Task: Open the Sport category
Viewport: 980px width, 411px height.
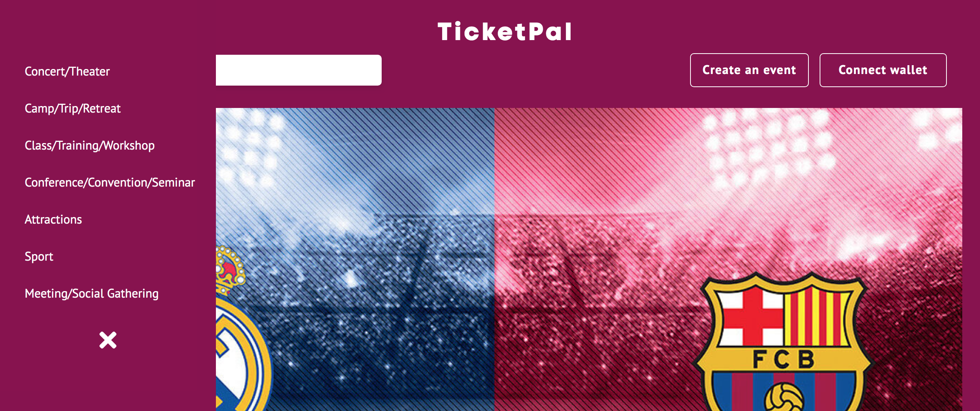Action: click(x=39, y=256)
